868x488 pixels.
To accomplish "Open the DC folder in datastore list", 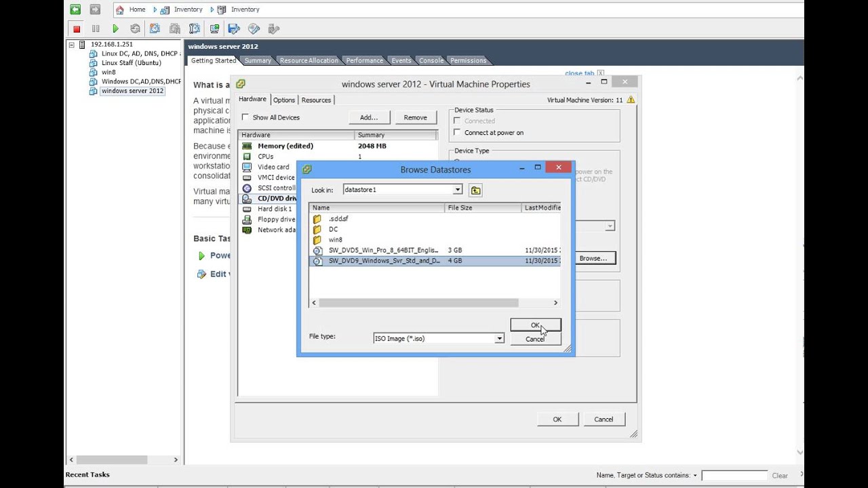I will tap(333, 229).
